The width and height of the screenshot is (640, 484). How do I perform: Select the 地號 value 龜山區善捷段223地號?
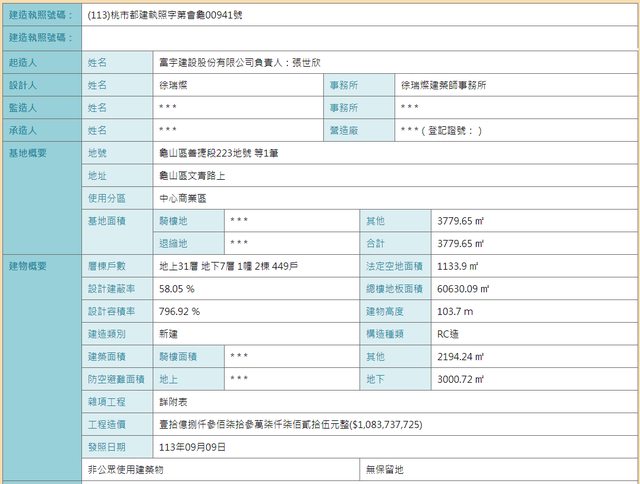pos(215,153)
